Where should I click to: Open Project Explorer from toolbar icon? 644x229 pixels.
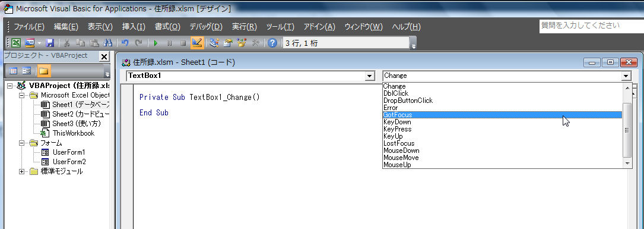click(x=214, y=43)
